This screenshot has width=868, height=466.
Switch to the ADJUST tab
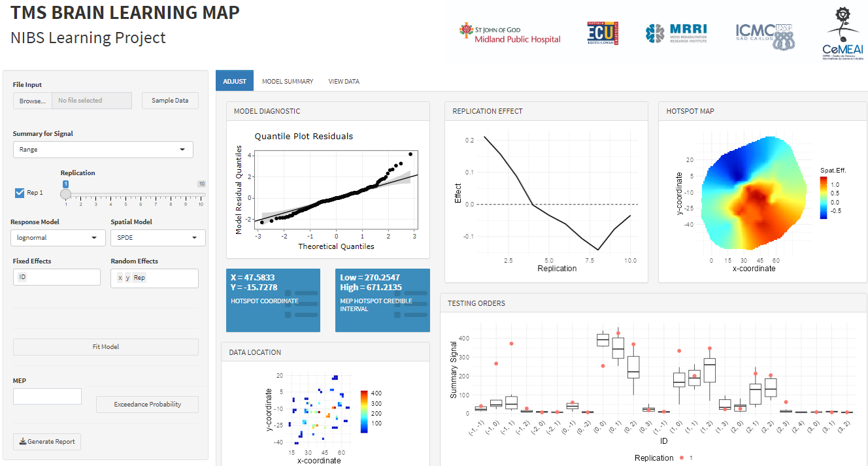pos(235,82)
